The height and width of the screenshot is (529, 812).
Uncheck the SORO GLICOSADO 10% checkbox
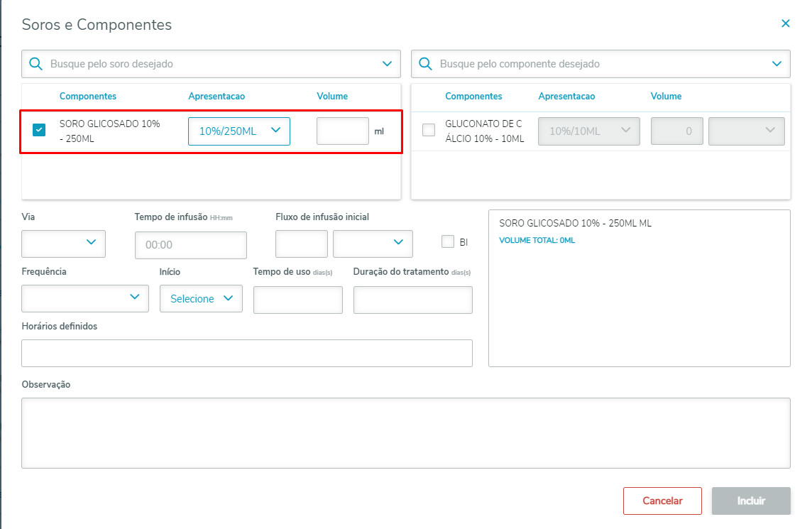(39, 130)
